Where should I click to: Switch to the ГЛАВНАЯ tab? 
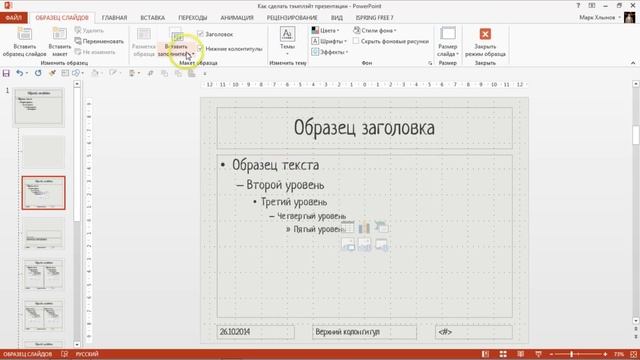coord(114,18)
